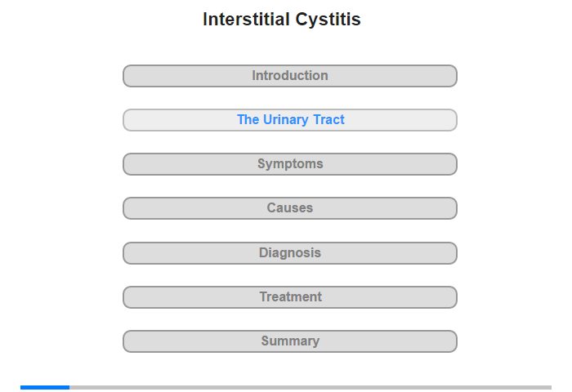
Task: Jump to the Diagnosis section
Action: tap(290, 253)
